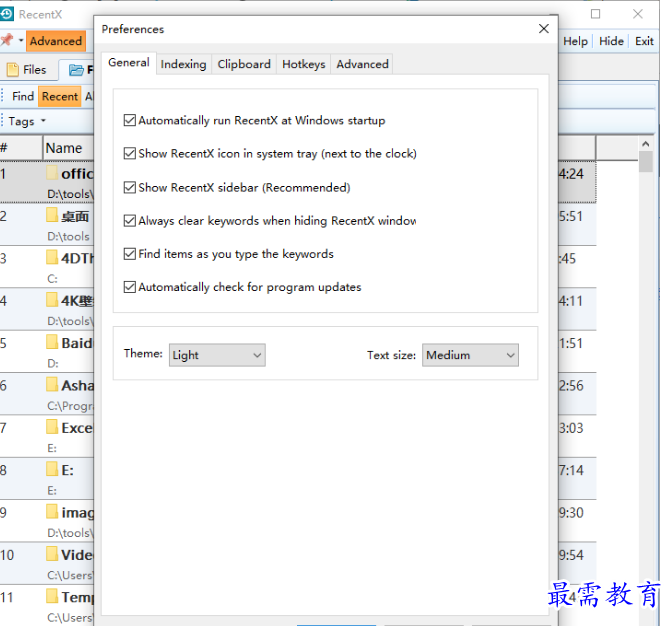Select list row with time 5:51

click(x=577, y=224)
